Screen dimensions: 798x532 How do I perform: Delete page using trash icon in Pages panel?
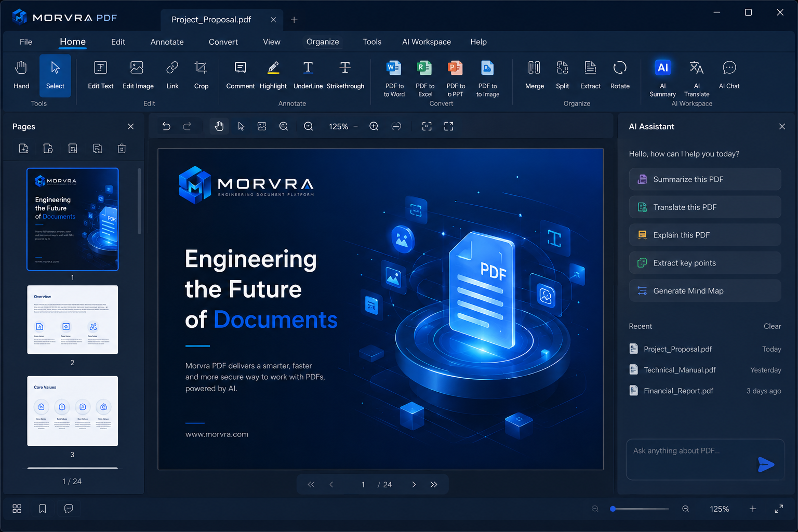[x=122, y=149]
